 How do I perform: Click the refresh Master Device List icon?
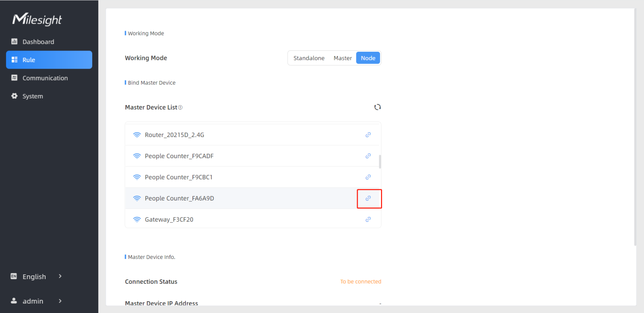point(377,107)
